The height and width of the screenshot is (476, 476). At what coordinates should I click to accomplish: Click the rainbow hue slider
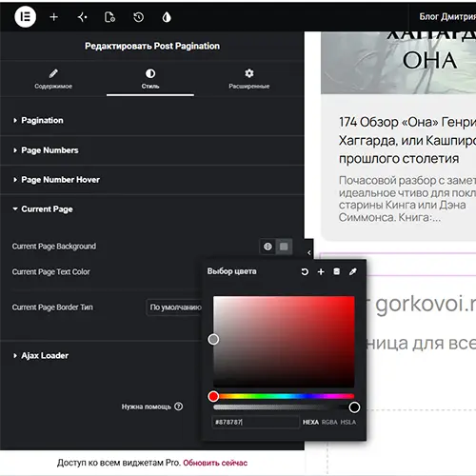[x=284, y=396]
